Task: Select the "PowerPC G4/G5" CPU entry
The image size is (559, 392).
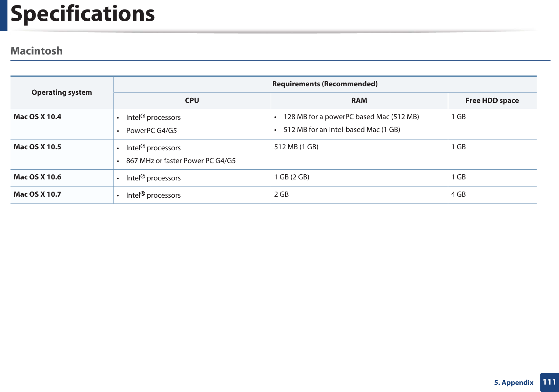Action: [x=151, y=131]
